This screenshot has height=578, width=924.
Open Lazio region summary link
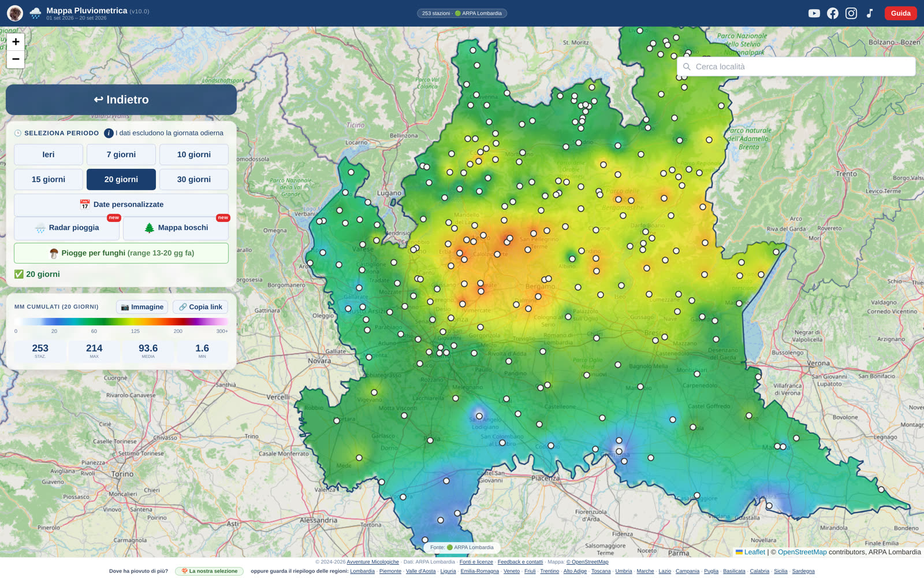(x=665, y=571)
